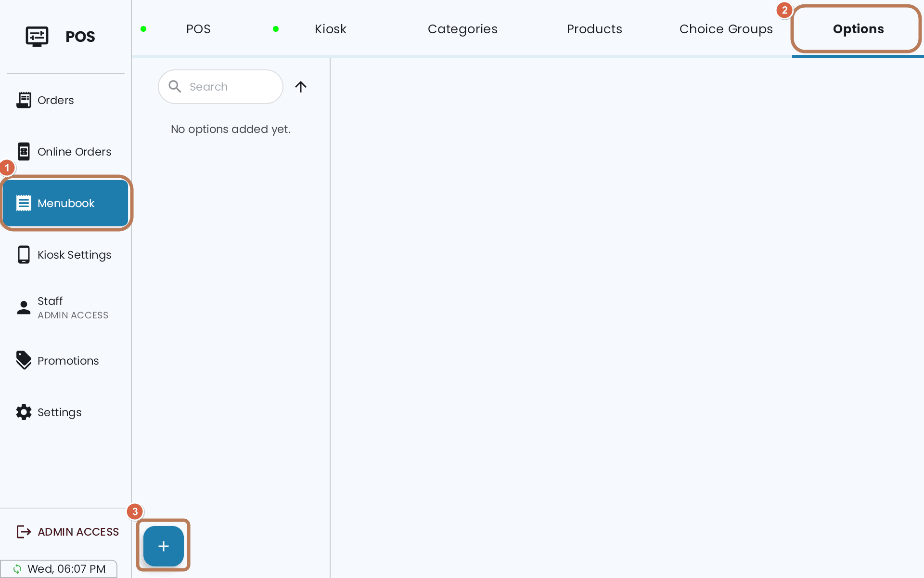Click the magnifier icon in the search box

pyautogui.click(x=175, y=87)
